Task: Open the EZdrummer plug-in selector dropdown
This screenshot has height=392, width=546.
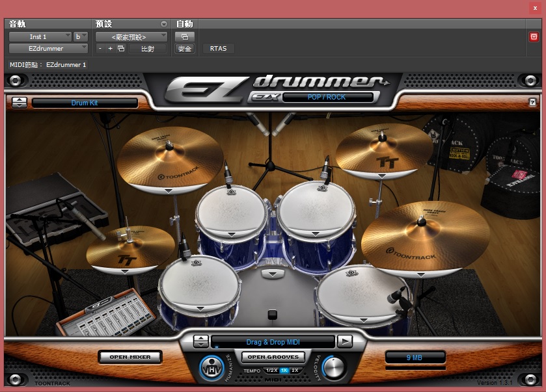Action: [x=48, y=48]
